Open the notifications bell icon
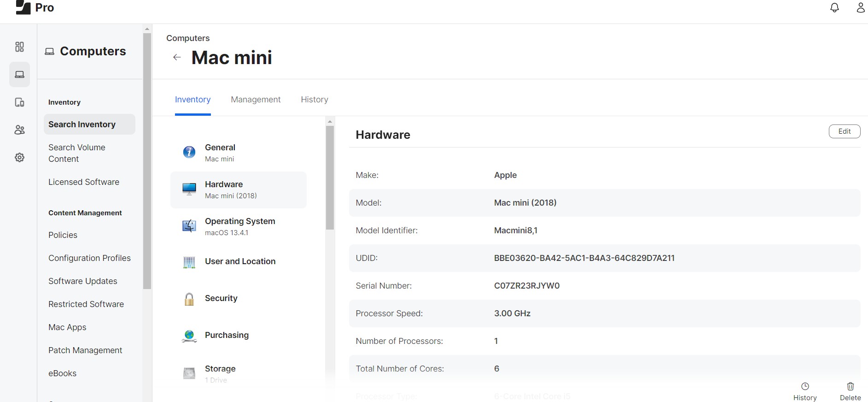 (x=834, y=8)
